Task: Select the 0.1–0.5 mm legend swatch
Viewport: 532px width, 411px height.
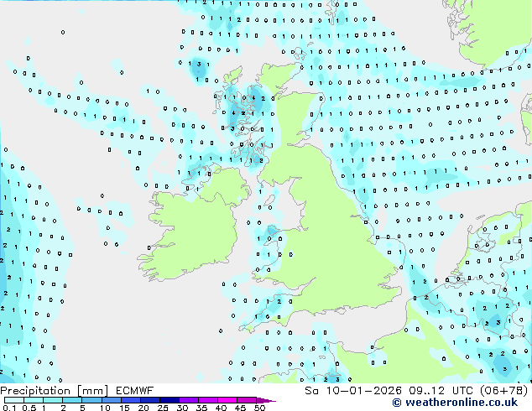Action: click(14, 400)
